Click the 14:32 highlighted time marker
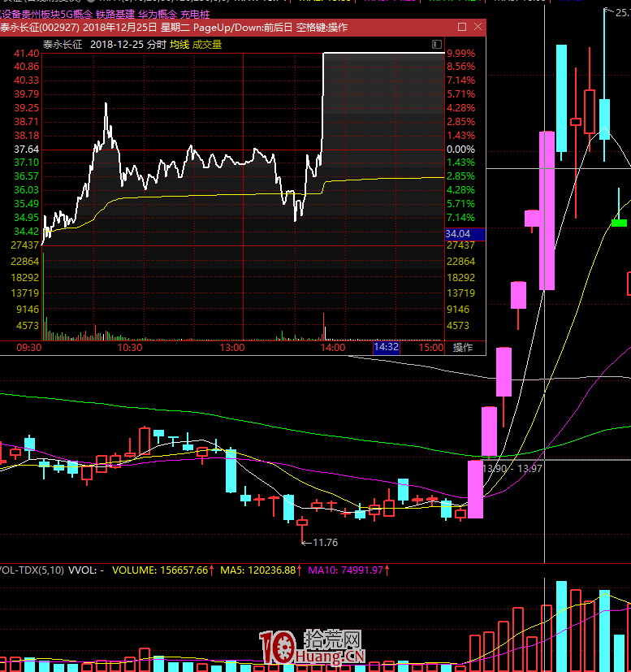 coord(386,347)
